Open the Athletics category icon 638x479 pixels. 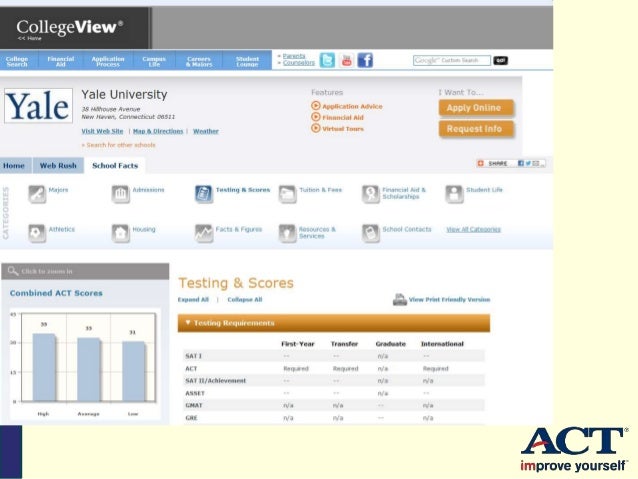click(37, 233)
